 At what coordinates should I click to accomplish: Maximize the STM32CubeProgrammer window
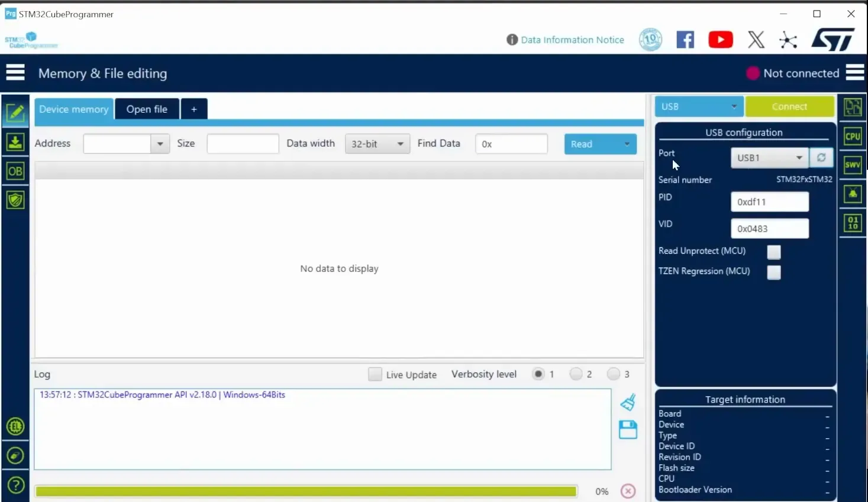817,14
